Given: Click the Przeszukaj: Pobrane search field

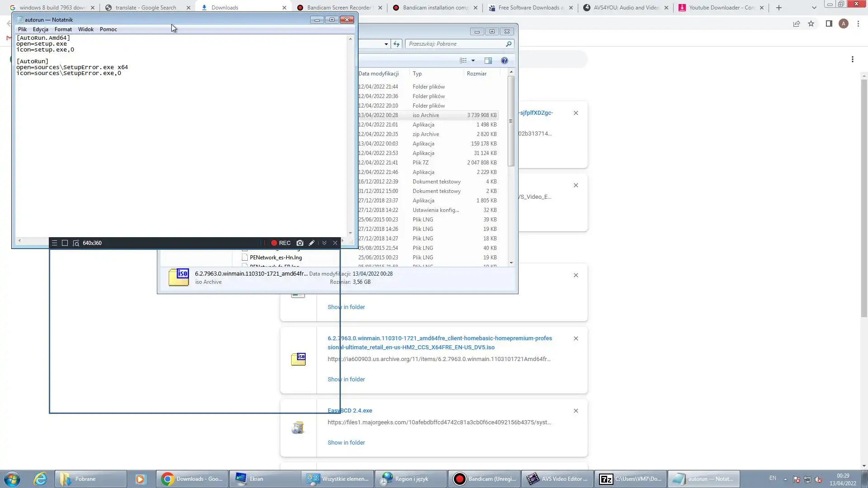Looking at the screenshot, I should (456, 44).
